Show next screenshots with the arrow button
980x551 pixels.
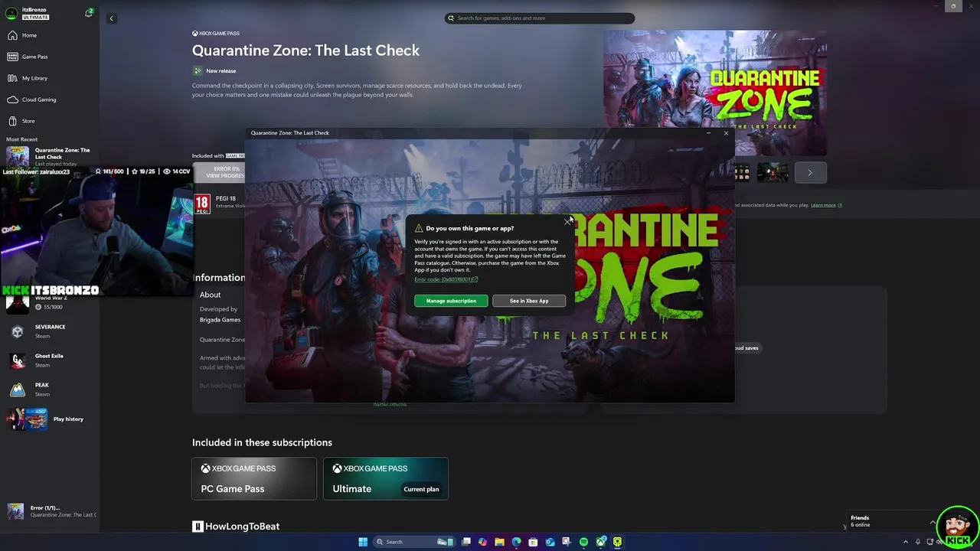pyautogui.click(x=810, y=172)
